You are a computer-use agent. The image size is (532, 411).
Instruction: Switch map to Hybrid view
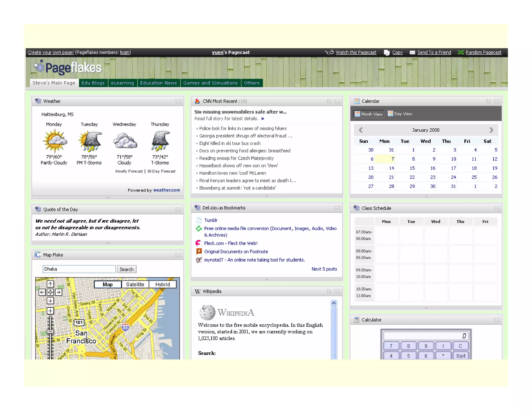[163, 284]
